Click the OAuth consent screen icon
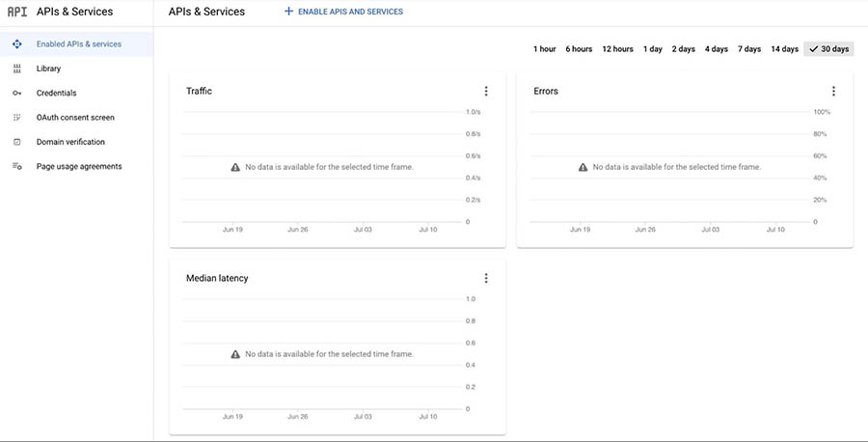The height and width of the screenshot is (442, 868). (x=16, y=118)
